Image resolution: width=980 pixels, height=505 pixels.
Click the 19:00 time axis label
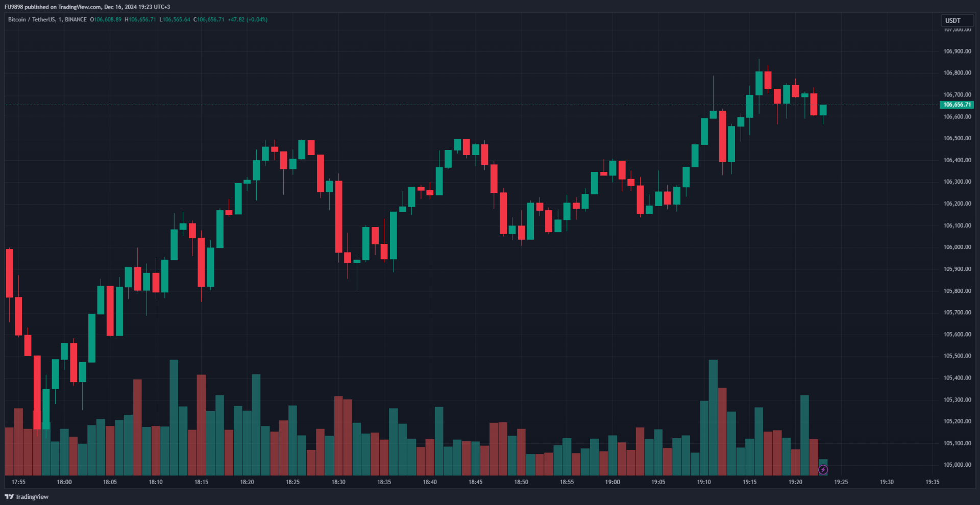612,482
